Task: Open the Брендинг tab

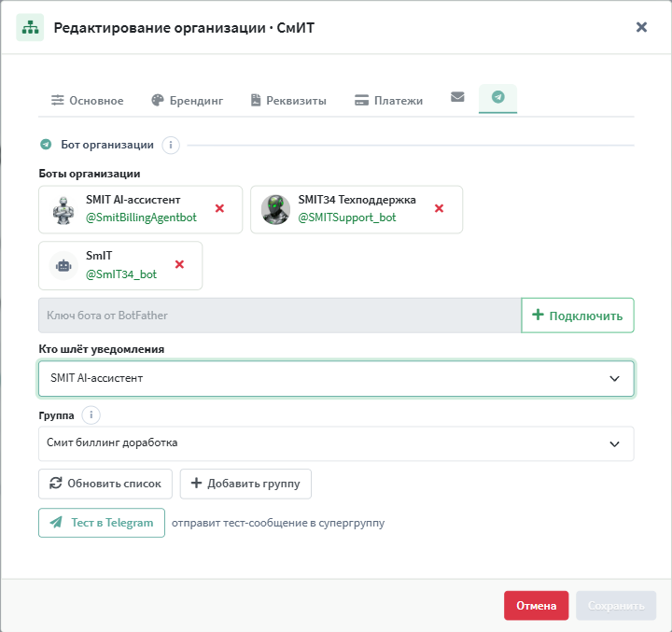Action: click(188, 100)
